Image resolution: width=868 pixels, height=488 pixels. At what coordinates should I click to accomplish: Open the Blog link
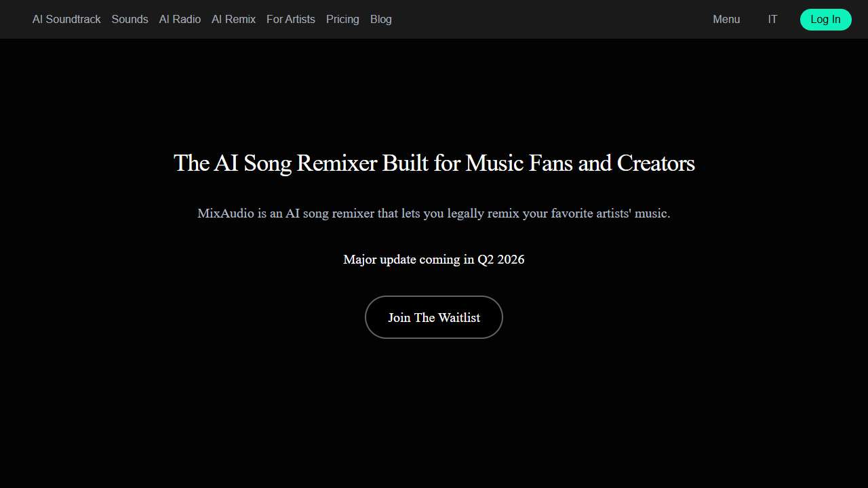(380, 19)
